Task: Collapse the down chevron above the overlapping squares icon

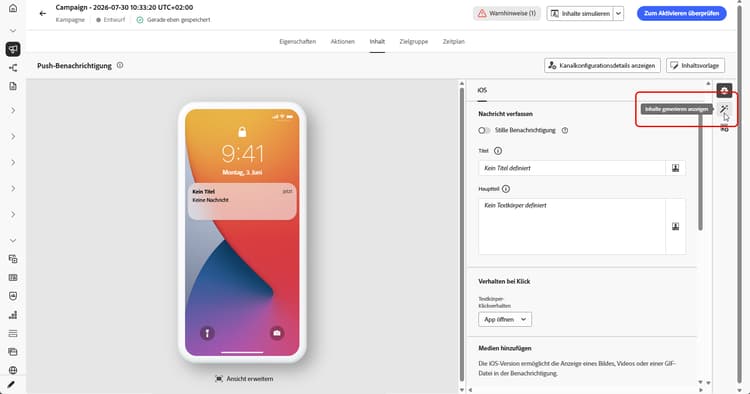Action: click(x=13, y=240)
